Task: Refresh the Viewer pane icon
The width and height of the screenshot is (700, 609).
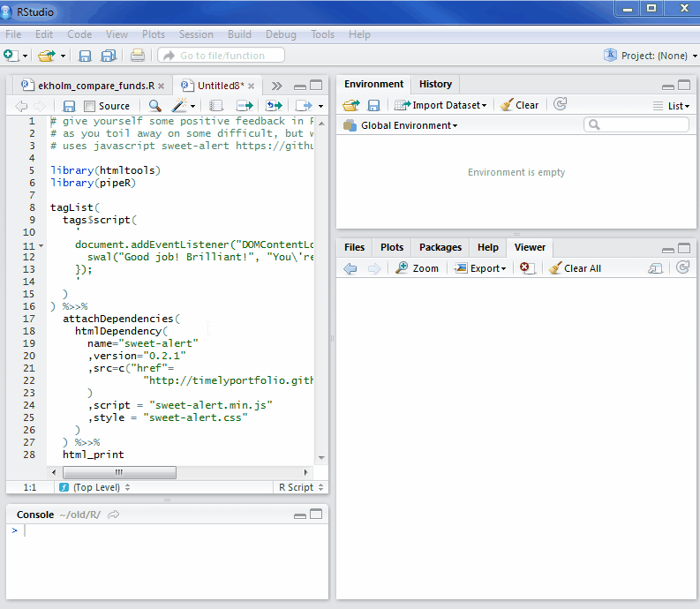Action: 682,267
